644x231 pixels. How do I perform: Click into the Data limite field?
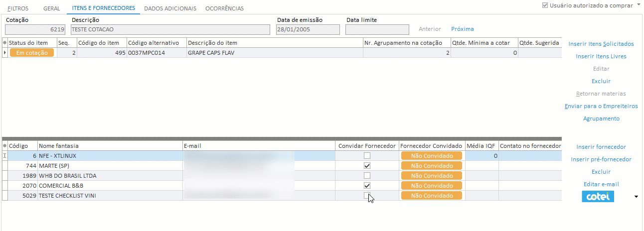377,30
